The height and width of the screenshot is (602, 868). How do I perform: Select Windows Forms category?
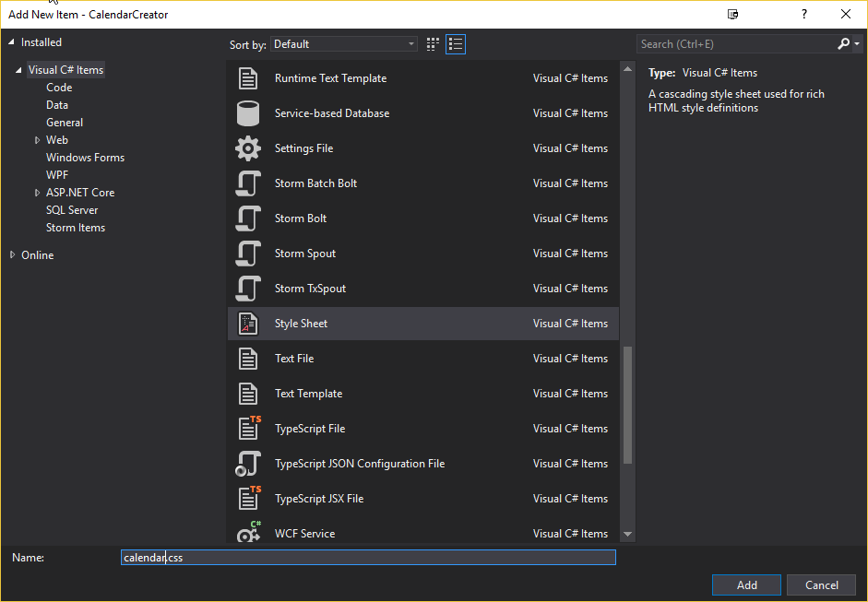pyautogui.click(x=85, y=158)
